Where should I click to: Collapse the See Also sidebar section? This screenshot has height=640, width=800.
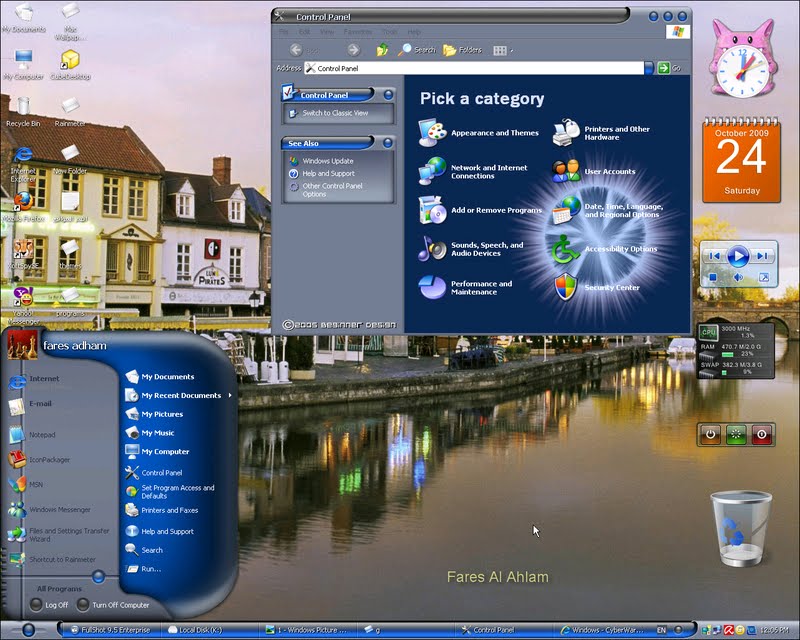coord(388,143)
